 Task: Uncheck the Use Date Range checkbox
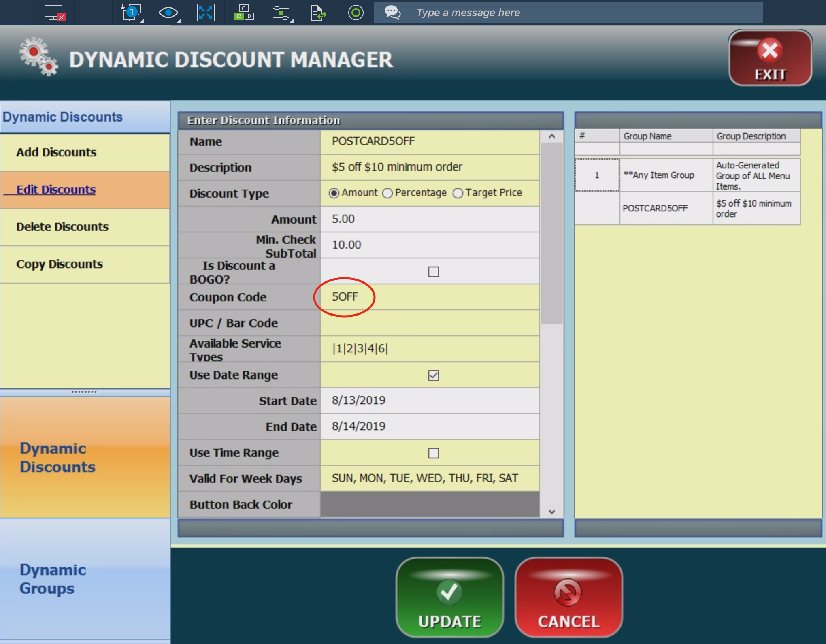click(433, 375)
